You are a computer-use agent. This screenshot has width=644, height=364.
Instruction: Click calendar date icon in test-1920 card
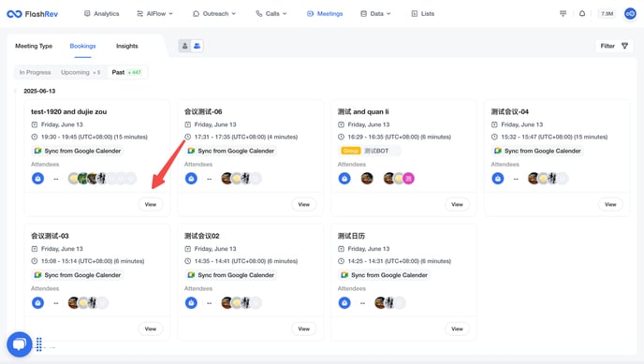pyautogui.click(x=35, y=124)
